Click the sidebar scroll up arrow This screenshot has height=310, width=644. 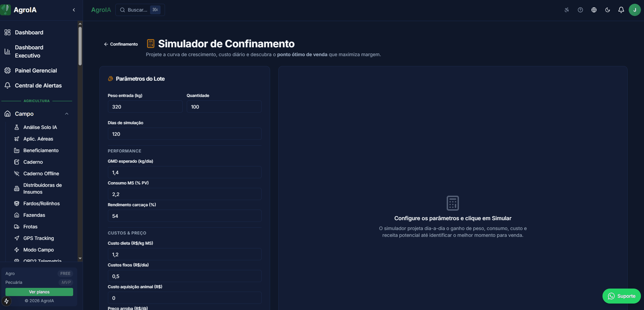(x=80, y=24)
